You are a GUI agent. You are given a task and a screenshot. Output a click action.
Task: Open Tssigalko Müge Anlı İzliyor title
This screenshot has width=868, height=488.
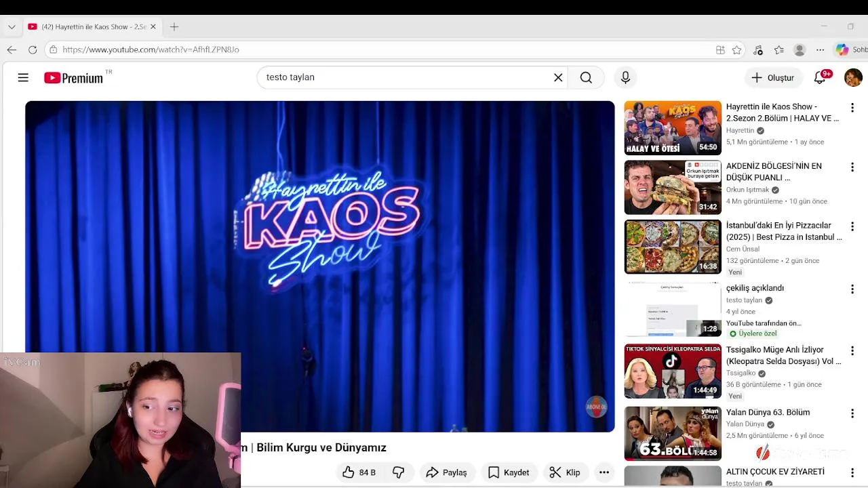point(784,356)
